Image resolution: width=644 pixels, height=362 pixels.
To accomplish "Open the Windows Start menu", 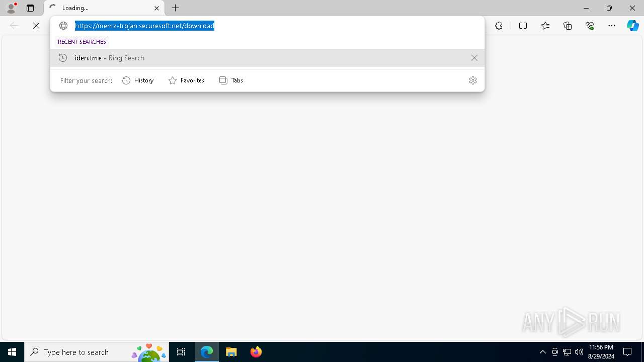I will (x=12, y=352).
